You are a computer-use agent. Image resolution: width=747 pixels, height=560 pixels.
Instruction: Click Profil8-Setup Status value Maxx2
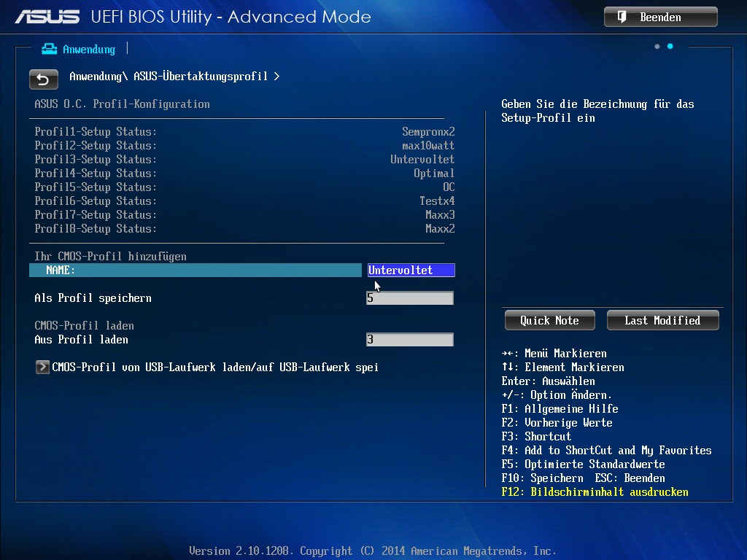point(440,228)
